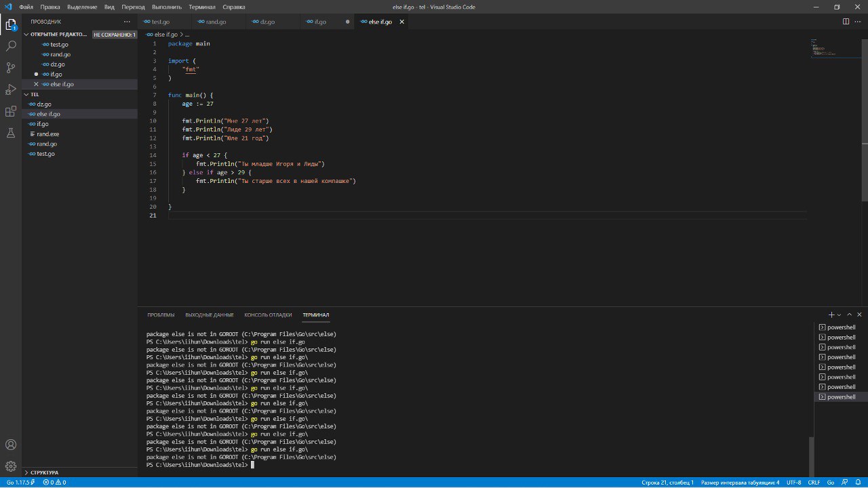Viewport: 868px width, 488px height.
Task: Click UTF-8 encoding in status bar
Action: tap(793, 483)
